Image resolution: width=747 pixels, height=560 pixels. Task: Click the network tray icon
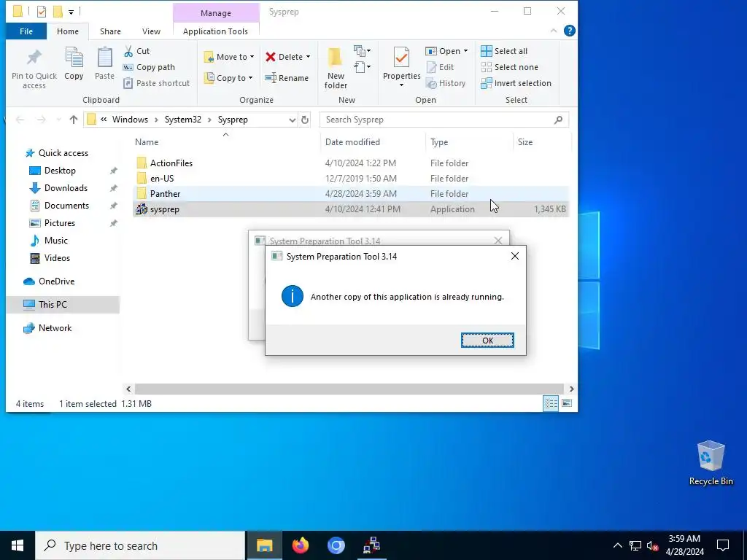635,545
